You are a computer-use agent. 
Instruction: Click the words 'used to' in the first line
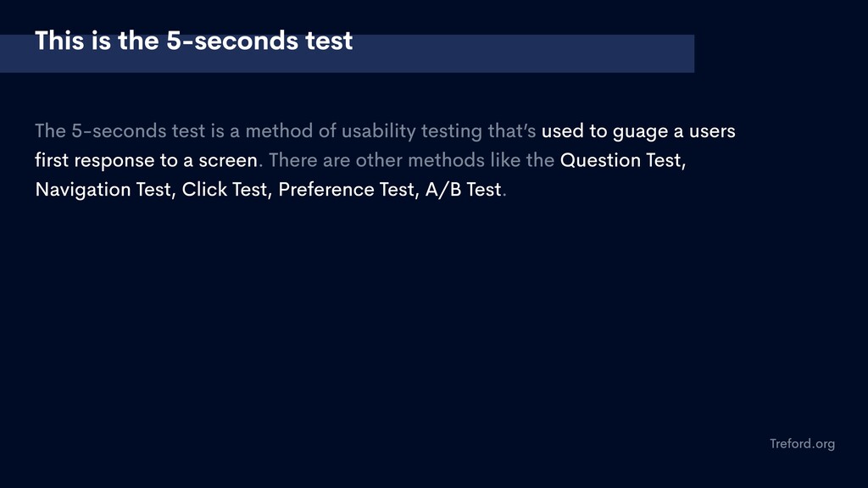click(x=574, y=131)
